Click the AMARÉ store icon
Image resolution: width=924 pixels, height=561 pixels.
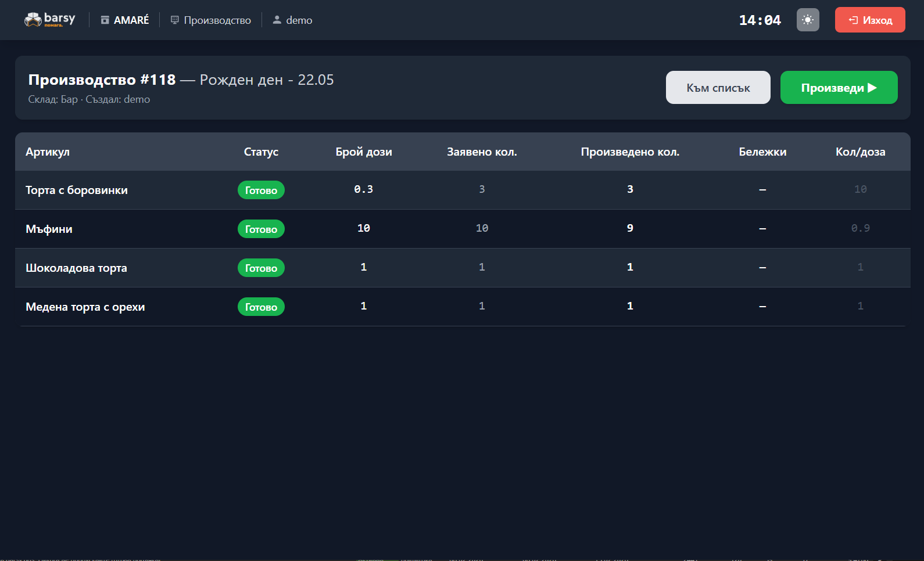tap(105, 20)
